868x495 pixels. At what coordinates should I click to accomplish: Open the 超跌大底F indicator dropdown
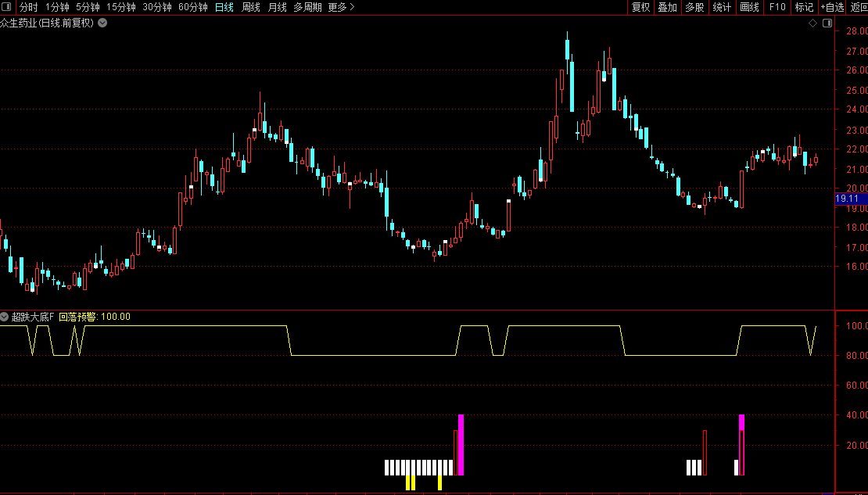[x=5, y=317]
